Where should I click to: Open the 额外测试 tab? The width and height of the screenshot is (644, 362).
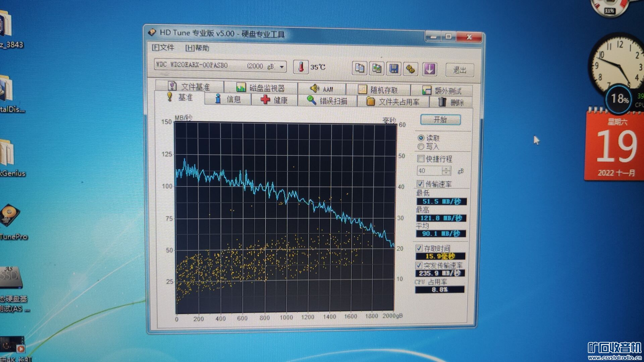pyautogui.click(x=442, y=90)
